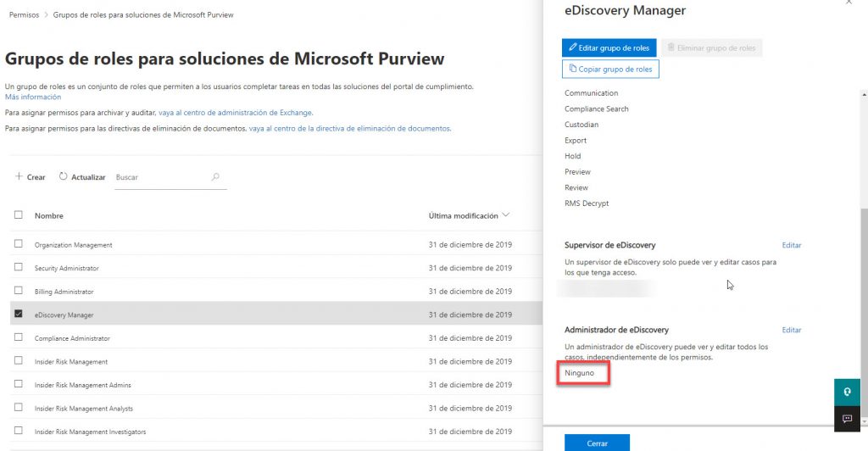Viewport: 868px width, 451px height.
Task: Click Copiar grupo de roles button
Action: [x=610, y=70]
